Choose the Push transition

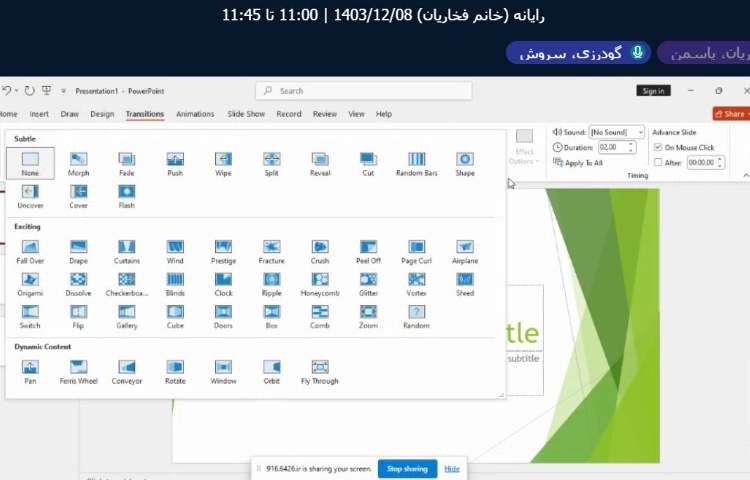(175, 164)
